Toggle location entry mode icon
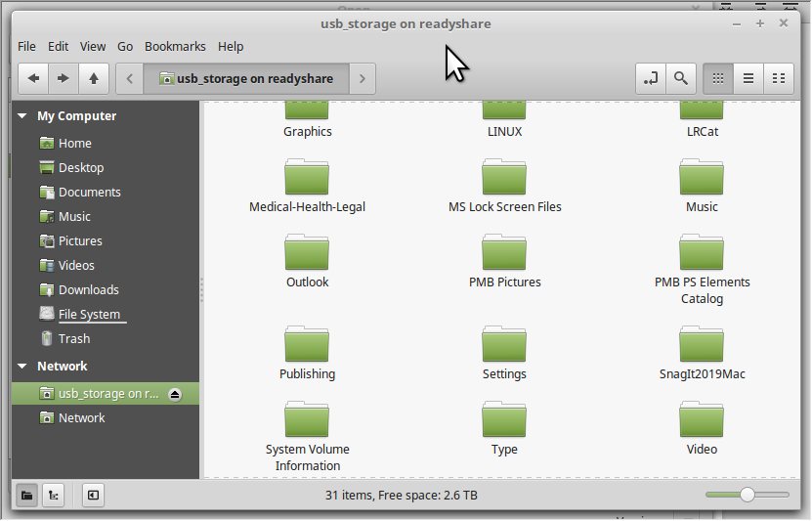The image size is (812, 521). 651,79
